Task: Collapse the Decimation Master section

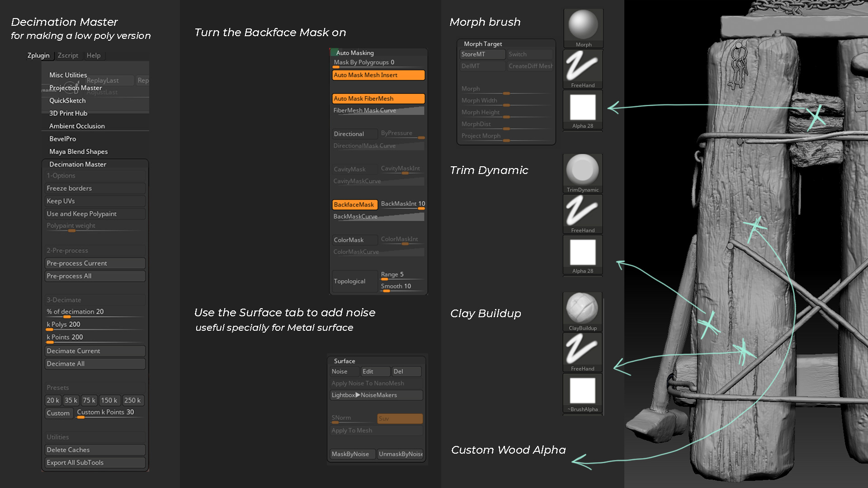Action: click(78, 164)
